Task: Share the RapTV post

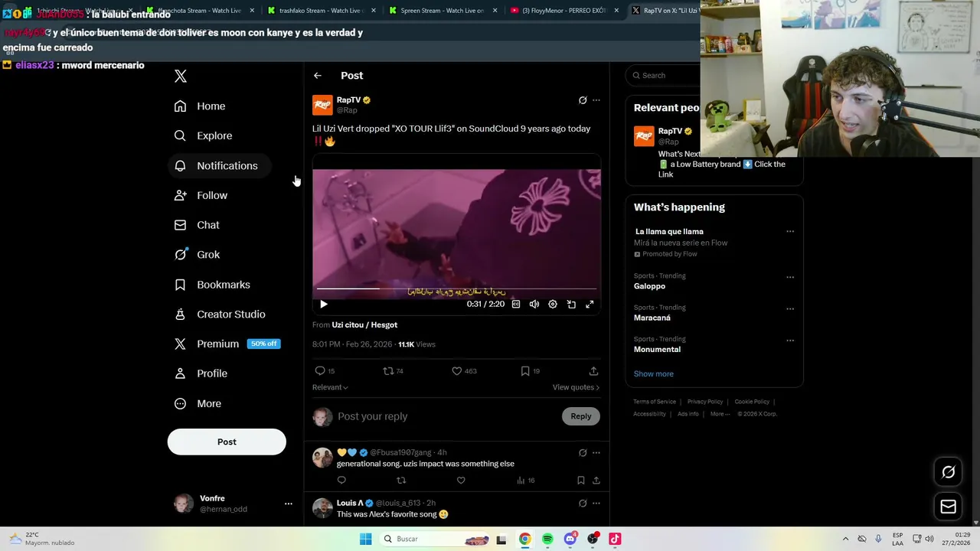Action: (593, 371)
